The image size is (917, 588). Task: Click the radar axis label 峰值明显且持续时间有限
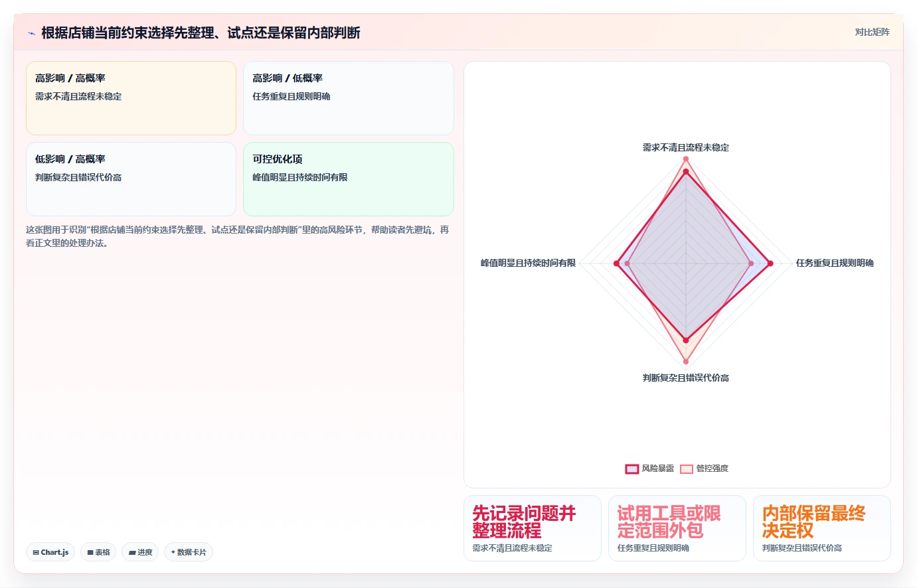(x=528, y=263)
